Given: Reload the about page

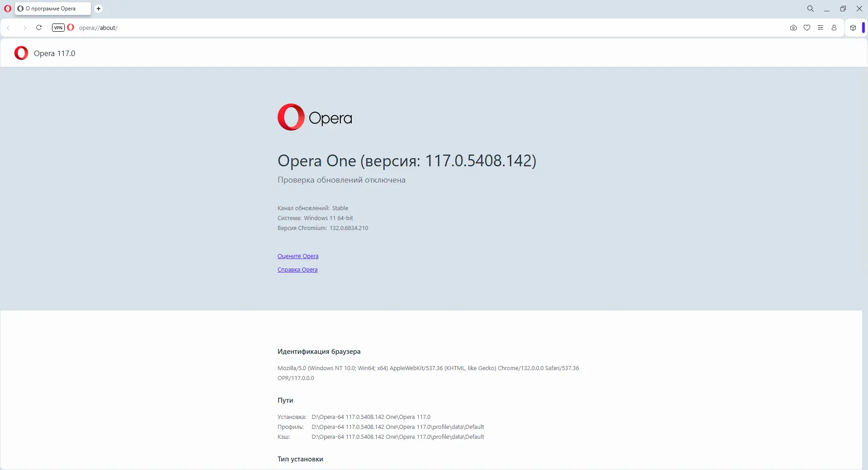Looking at the screenshot, I should pyautogui.click(x=39, y=28).
